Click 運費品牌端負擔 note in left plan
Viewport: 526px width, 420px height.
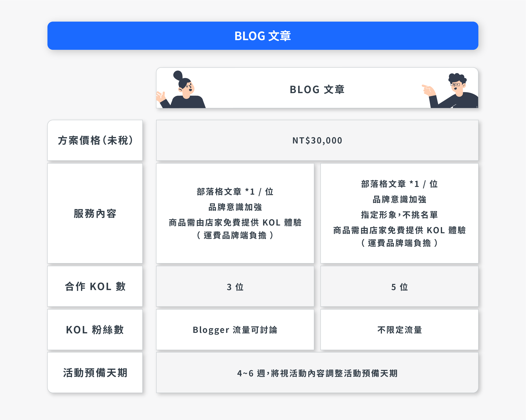(x=235, y=235)
